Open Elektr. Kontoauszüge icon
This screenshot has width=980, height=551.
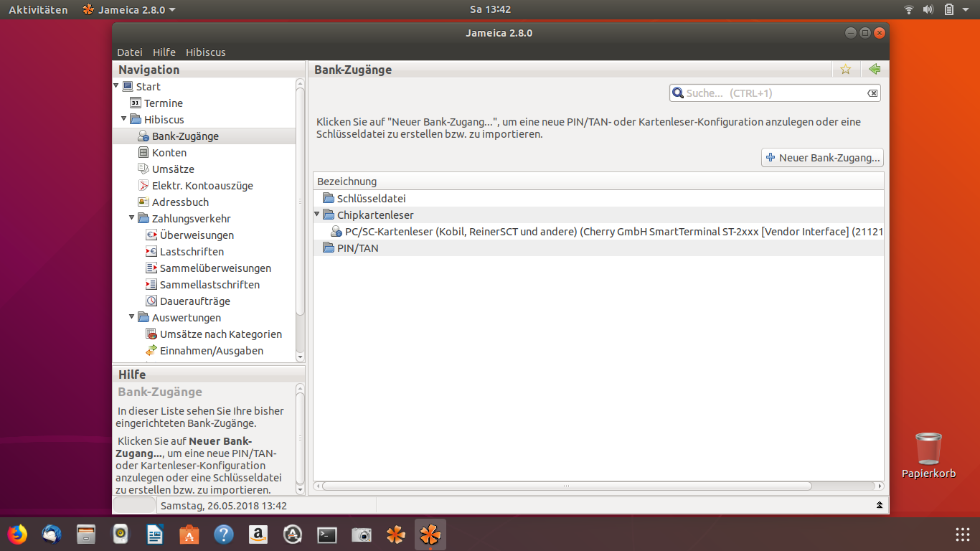pos(143,185)
